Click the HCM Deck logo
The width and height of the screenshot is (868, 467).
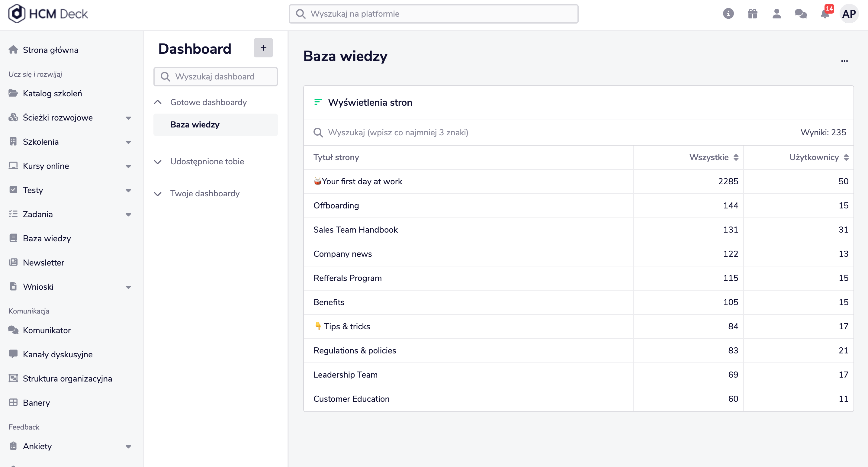click(48, 14)
